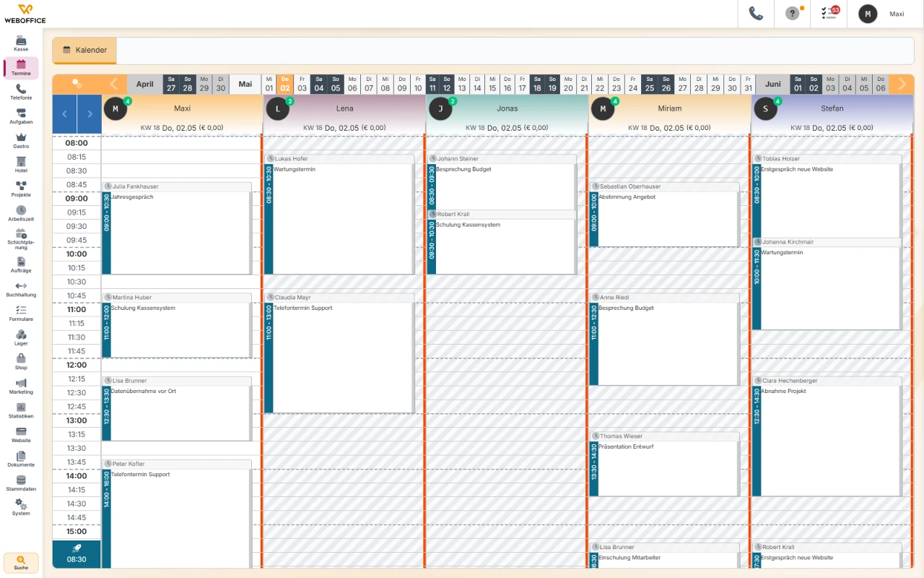Open Lisa Brunner's Einschulung Mitarbeiter appointment
The width and height of the screenshot is (924, 578).
pos(664,556)
